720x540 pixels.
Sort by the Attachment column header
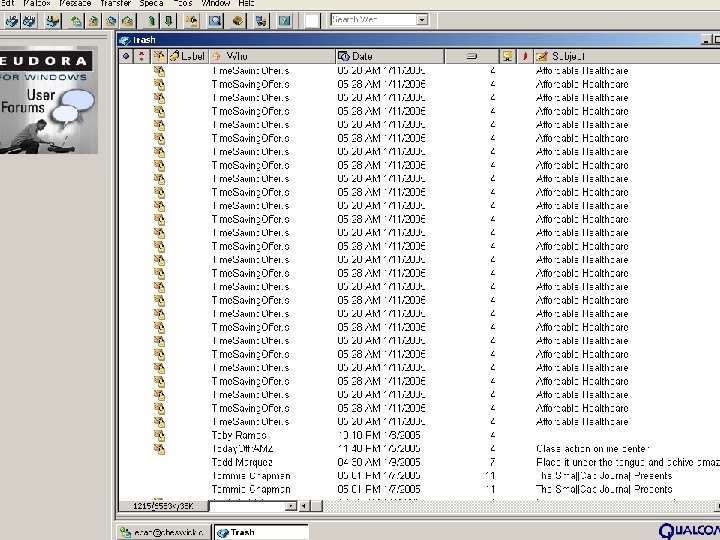159,56
